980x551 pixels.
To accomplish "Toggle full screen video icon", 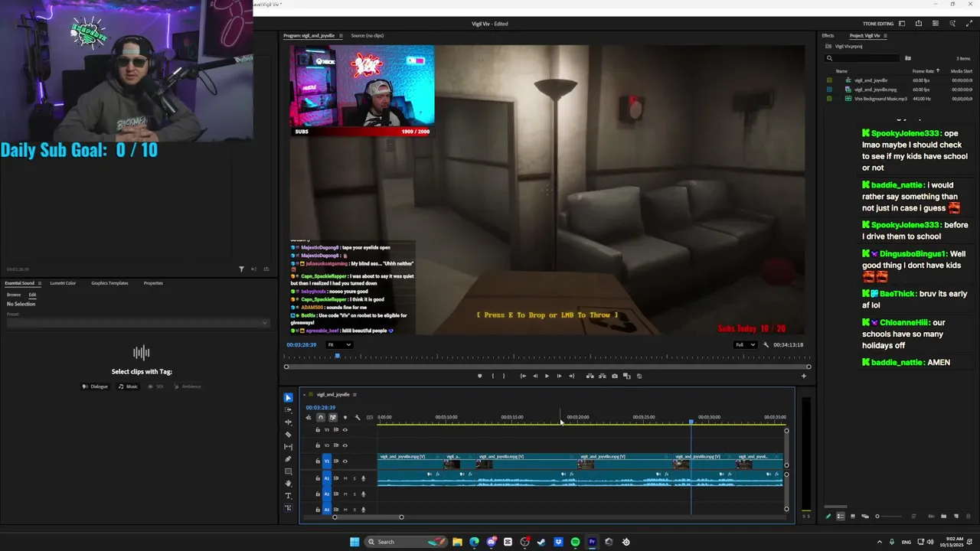I will coord(969,24).
